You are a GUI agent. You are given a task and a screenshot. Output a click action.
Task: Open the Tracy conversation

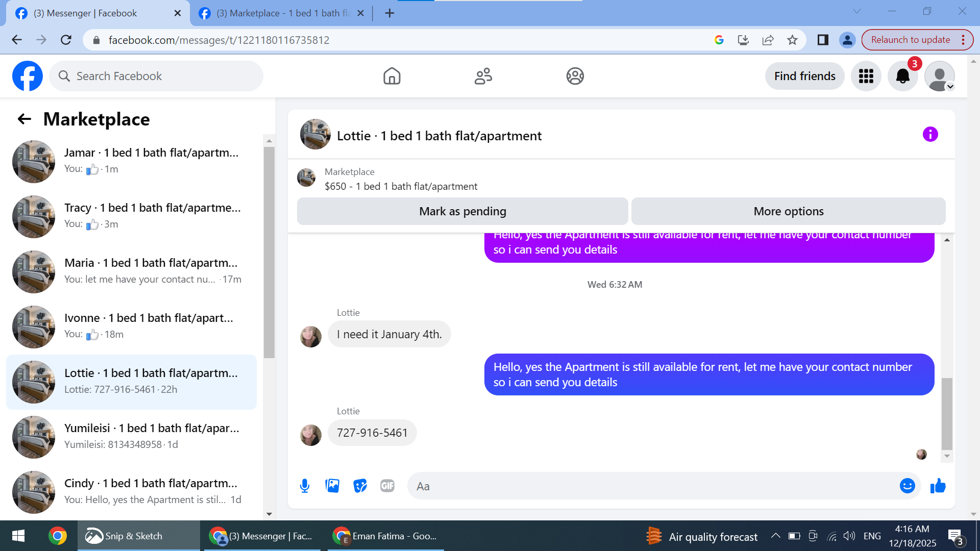pyautogui.click(x=131, y=216)
